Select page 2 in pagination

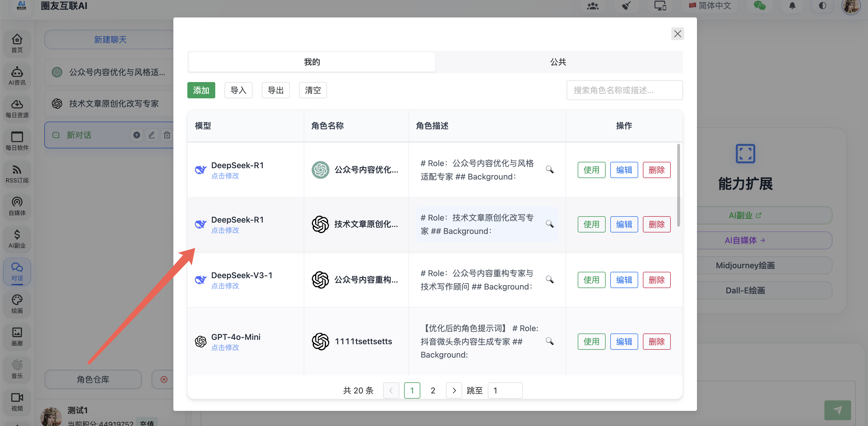433,390
